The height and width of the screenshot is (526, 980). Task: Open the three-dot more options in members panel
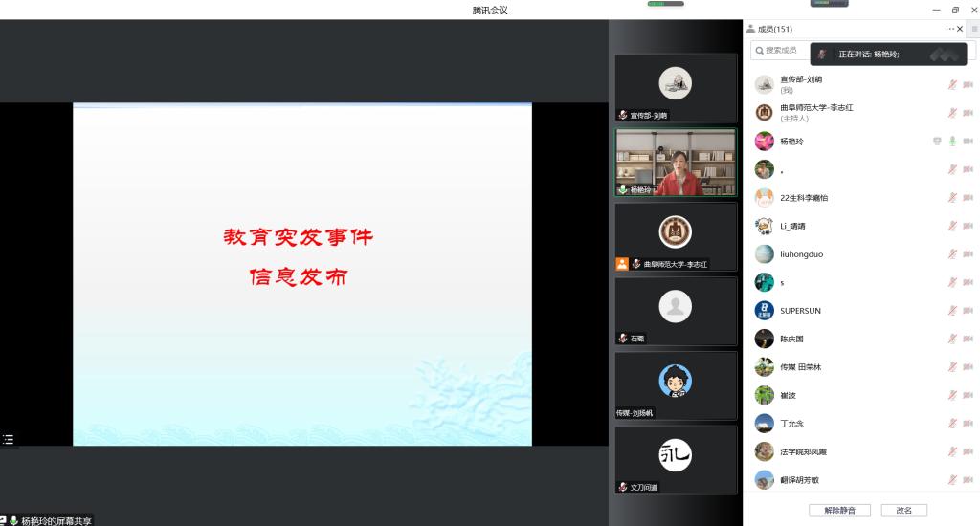pyautogui.click(x=949, y=29)
